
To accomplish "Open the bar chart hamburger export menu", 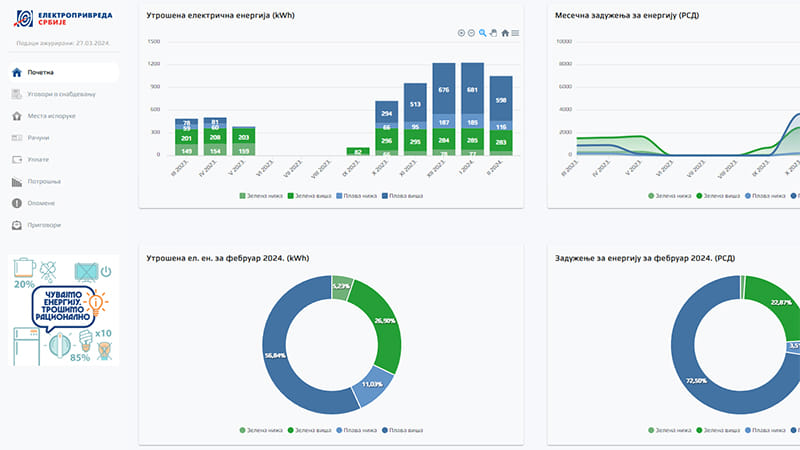I will 515,33.
